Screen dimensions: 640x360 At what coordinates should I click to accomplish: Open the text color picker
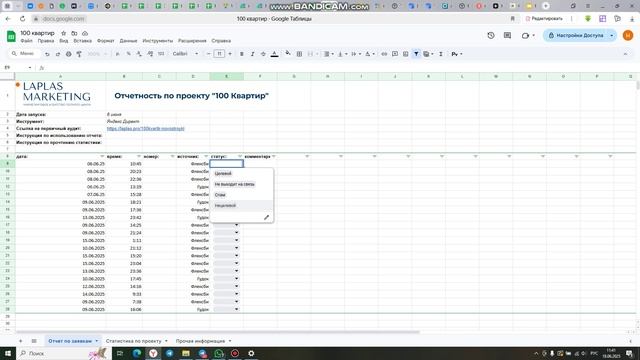point(274,54)
